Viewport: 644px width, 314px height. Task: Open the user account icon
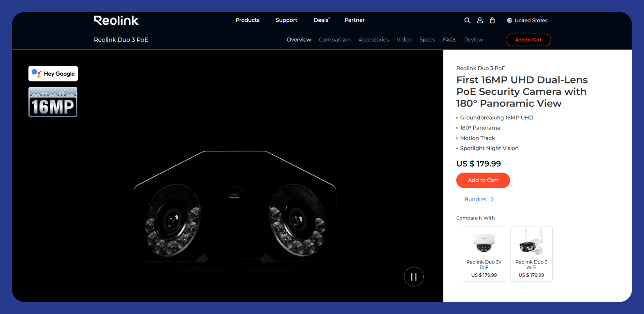point(480,20)
